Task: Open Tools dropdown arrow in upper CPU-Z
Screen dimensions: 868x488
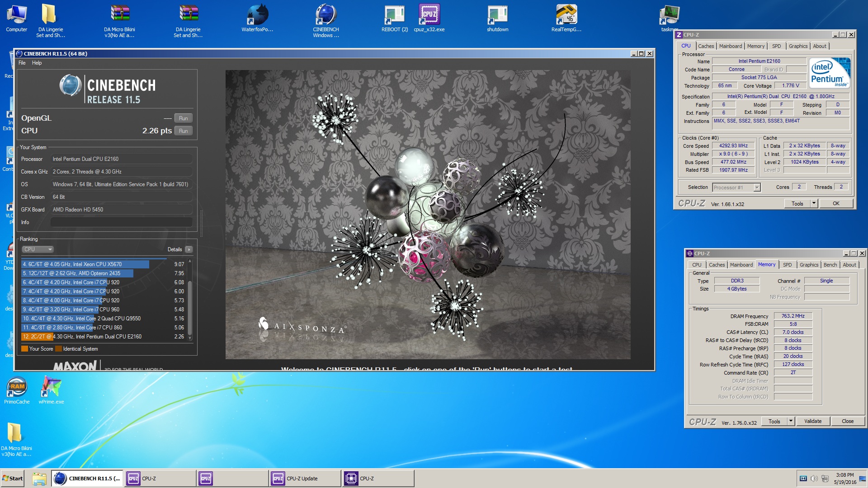Action: click(814, 204)
